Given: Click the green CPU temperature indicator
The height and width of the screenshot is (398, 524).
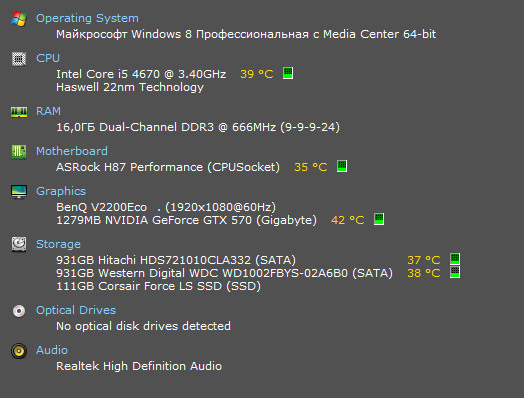Looking at the screenshot, I should (288, 73).
